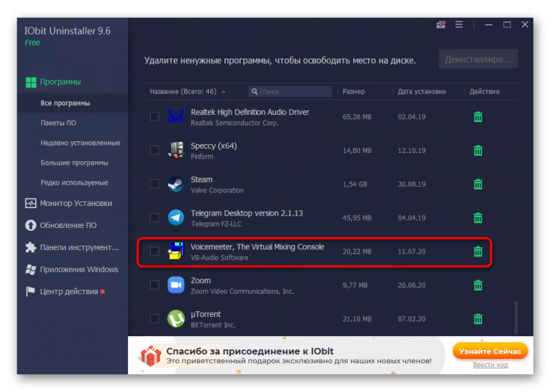Image resolution: width=551 pixels, height=392 pixels.
Task: Click the orange Узнайте Сейчас button
Action: click(x=490, y=351)
